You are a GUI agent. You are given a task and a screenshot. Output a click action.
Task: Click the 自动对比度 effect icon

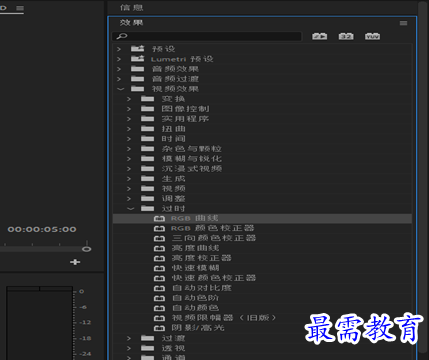coord(159,288)
